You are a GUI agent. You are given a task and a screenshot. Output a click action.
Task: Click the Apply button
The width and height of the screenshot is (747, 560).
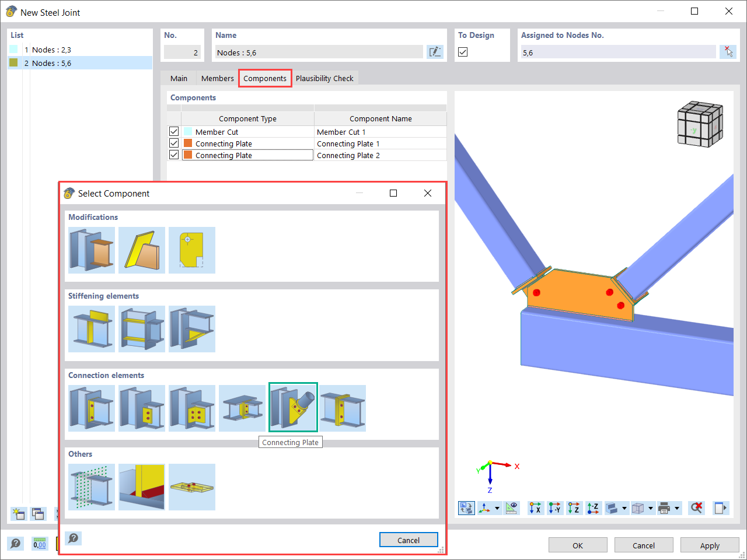click(x=710, y=545)
